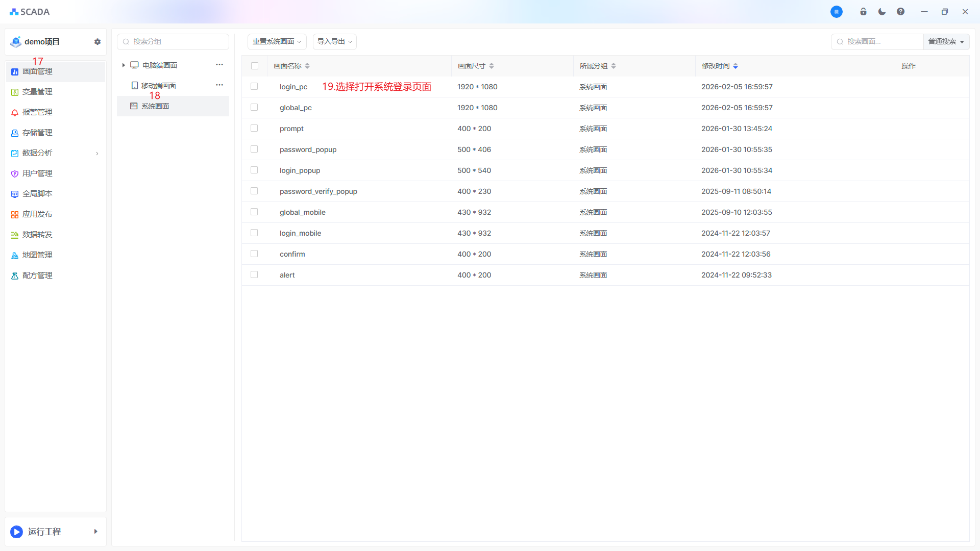980x551 pixels.
Task: Open the 导入导出 button menu
Action: (x=334, y=42)
